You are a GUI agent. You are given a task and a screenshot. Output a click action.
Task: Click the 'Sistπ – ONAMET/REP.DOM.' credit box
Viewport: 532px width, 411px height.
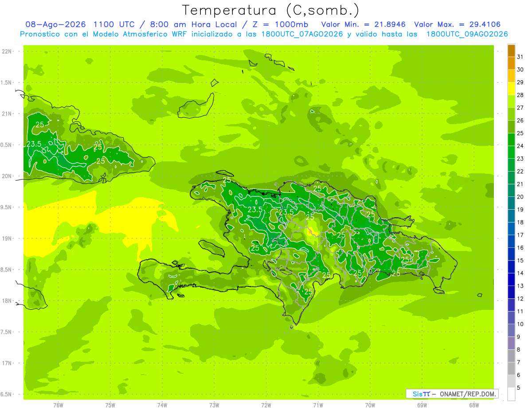[x=452, y=393]
